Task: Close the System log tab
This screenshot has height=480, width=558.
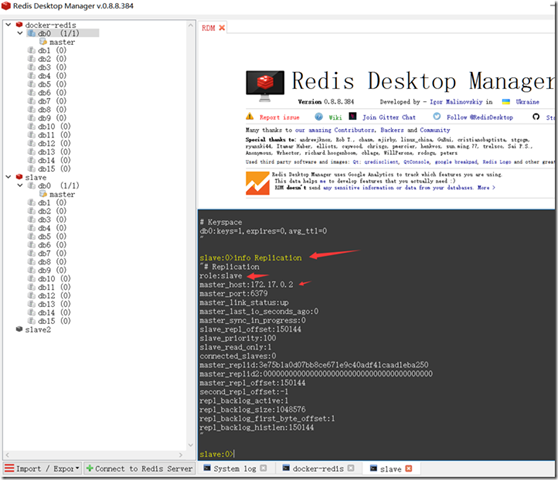Action: tap(263, 468)
